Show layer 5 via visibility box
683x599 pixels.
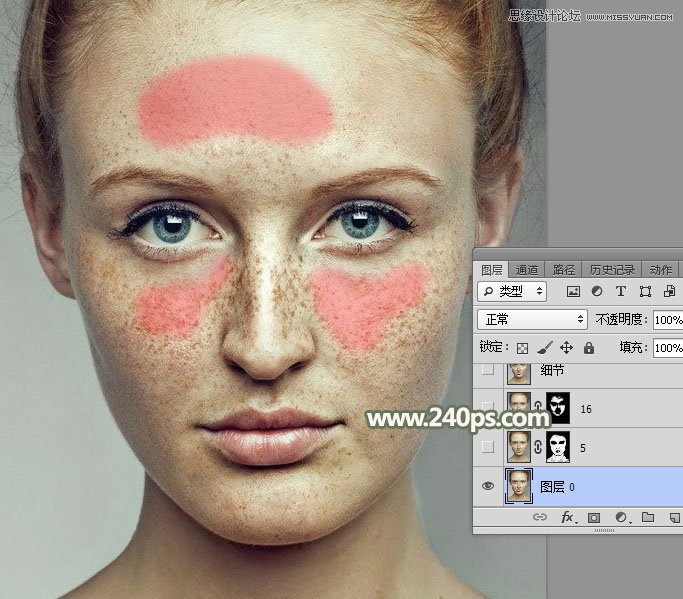[x=488, y=446]
